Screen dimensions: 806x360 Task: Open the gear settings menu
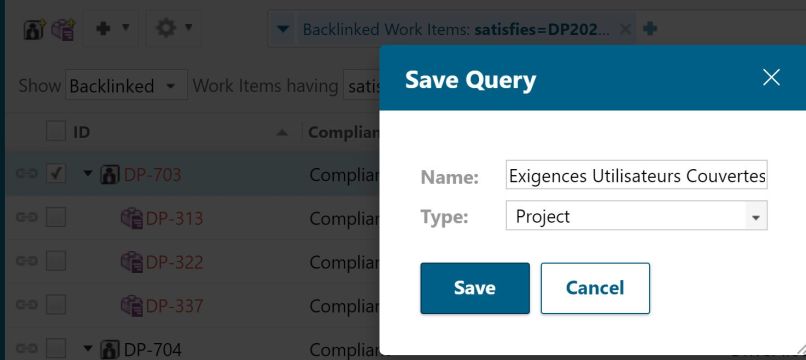[173, 28]
